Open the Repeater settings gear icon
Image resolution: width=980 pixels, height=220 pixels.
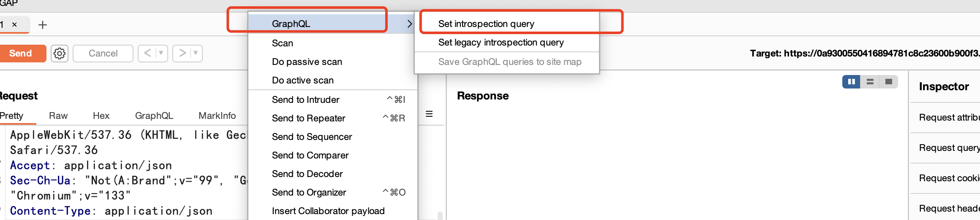click(60, 54)
